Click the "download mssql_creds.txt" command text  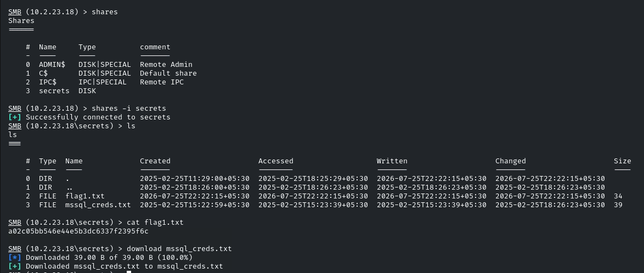pos(179,249)
